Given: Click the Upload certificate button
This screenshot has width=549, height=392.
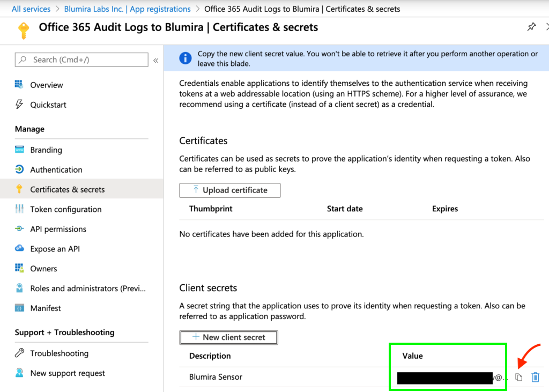Looking at the screenshot, I should click(x=229, y=190).
